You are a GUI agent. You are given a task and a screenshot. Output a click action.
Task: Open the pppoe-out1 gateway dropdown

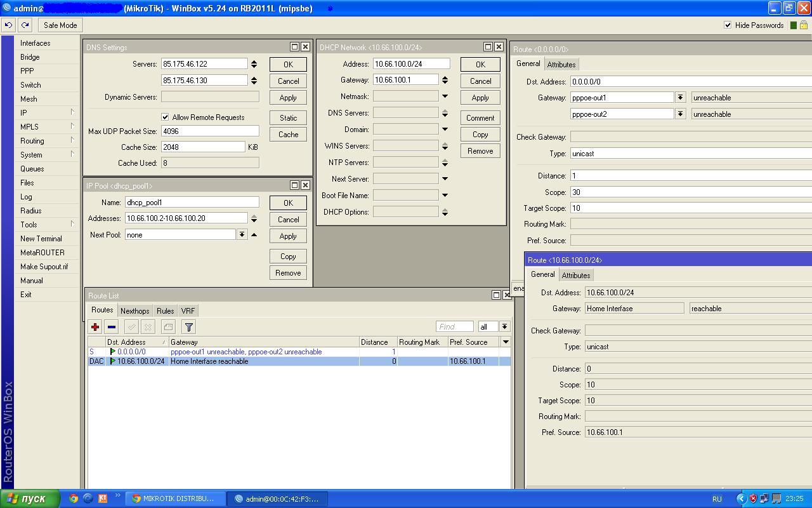(680, 98)
